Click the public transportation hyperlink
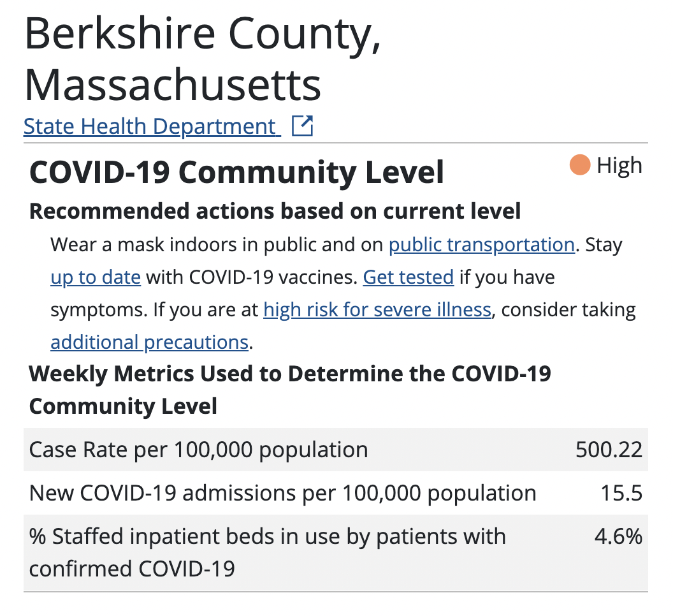 pos(481,245)
